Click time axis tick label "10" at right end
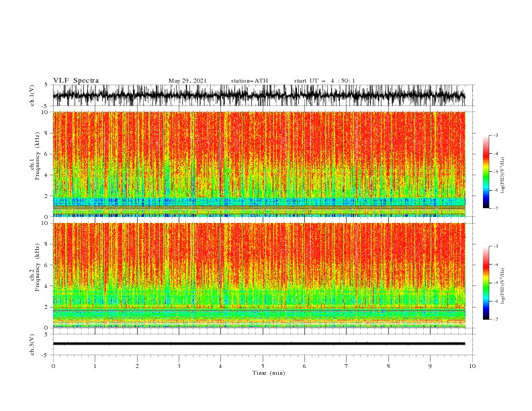 tap(472, 366)
